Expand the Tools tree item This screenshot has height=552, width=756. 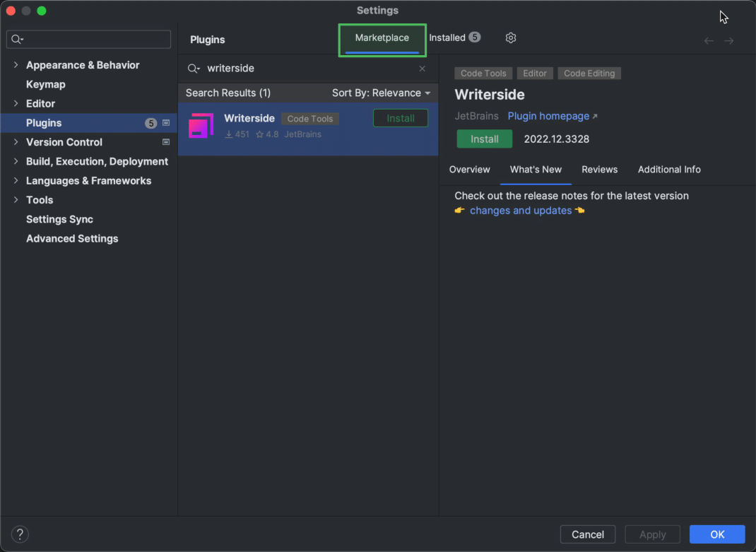coord(16,199)
